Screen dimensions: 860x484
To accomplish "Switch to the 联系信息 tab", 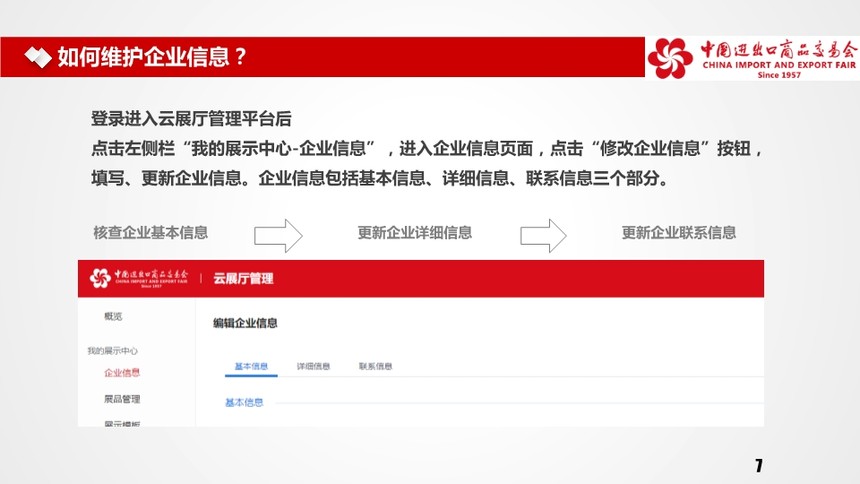I will (x=375, y=366).
